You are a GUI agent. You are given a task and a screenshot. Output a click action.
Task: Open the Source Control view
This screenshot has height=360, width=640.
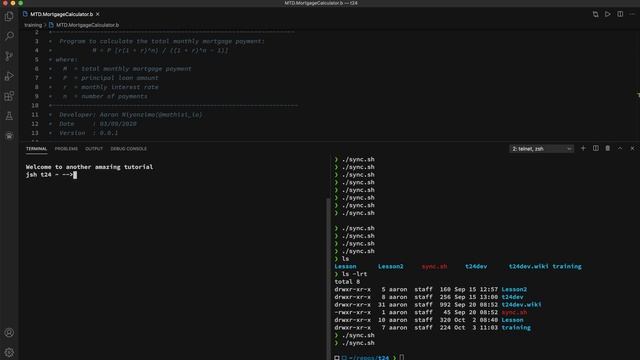[9, 56]
